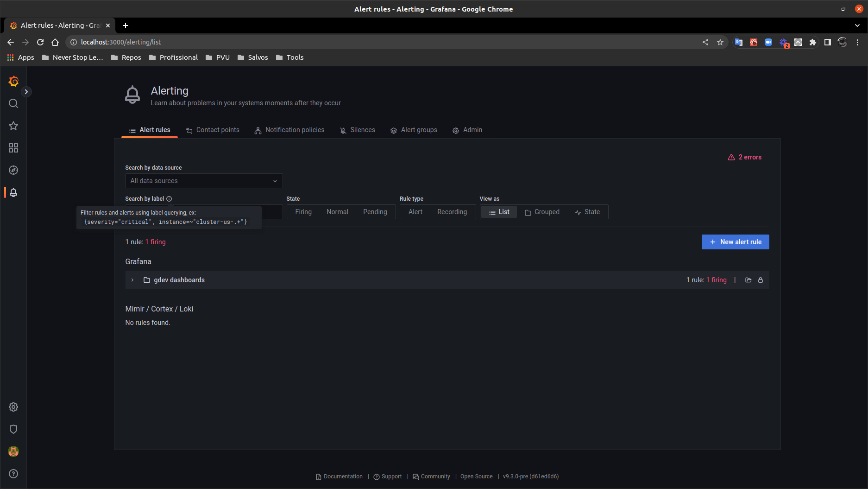Select the Alerting bell icon in sidebar

13,192
